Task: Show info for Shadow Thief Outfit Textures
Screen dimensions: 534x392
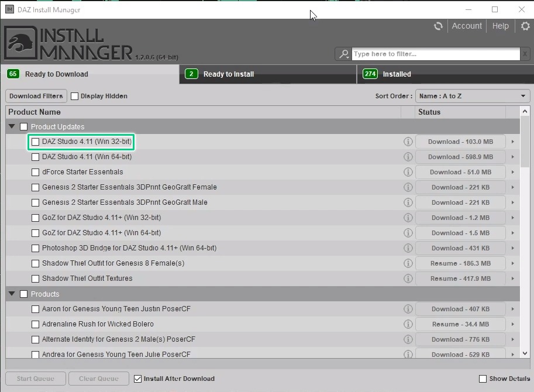Action: click(408, 278)
